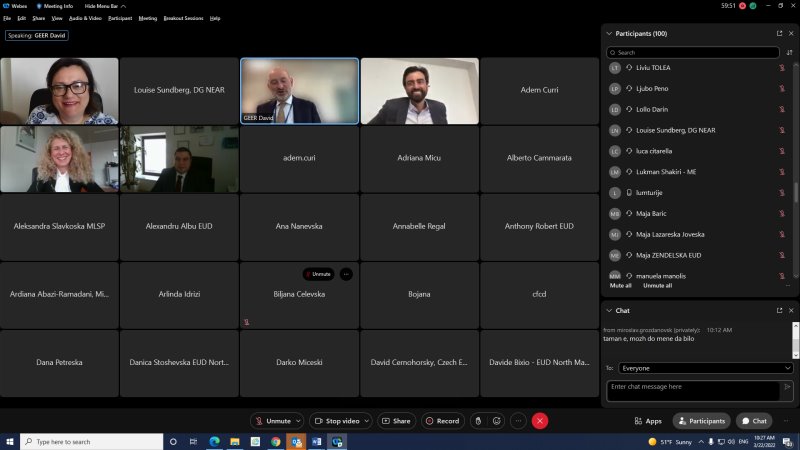Open the Share menu

coord(39,18)
